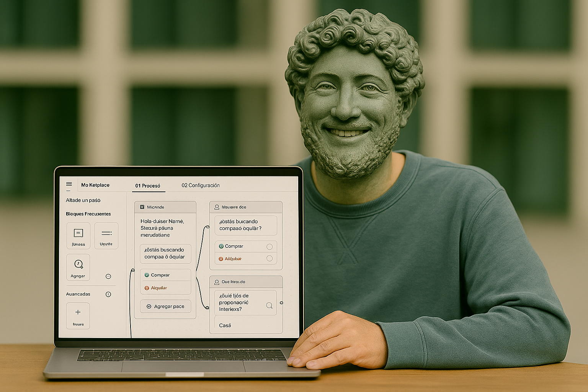Click the orange Aiiqubar icon
588x392 pixels.
pos(221,259)
